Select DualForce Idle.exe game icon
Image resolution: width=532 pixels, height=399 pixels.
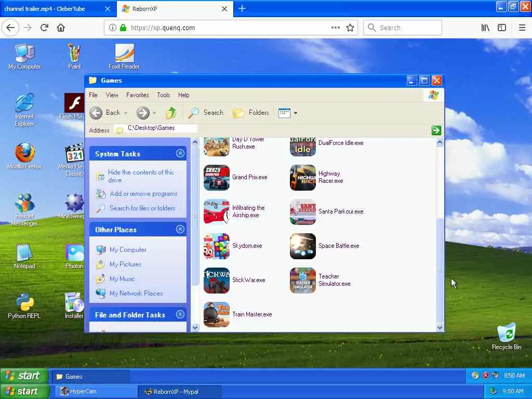[x=303, y=147]
